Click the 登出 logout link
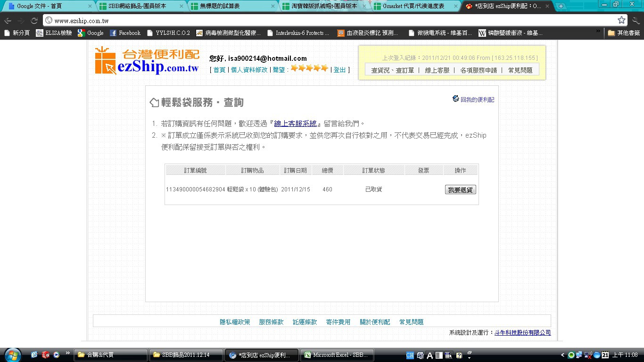 [339, 70]
